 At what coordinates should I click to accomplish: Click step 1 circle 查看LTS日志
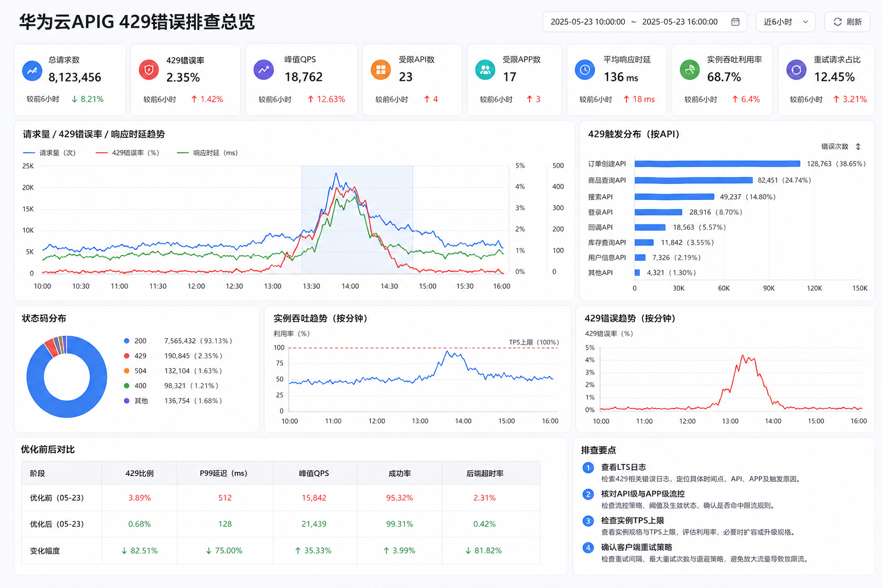[588, 467]
